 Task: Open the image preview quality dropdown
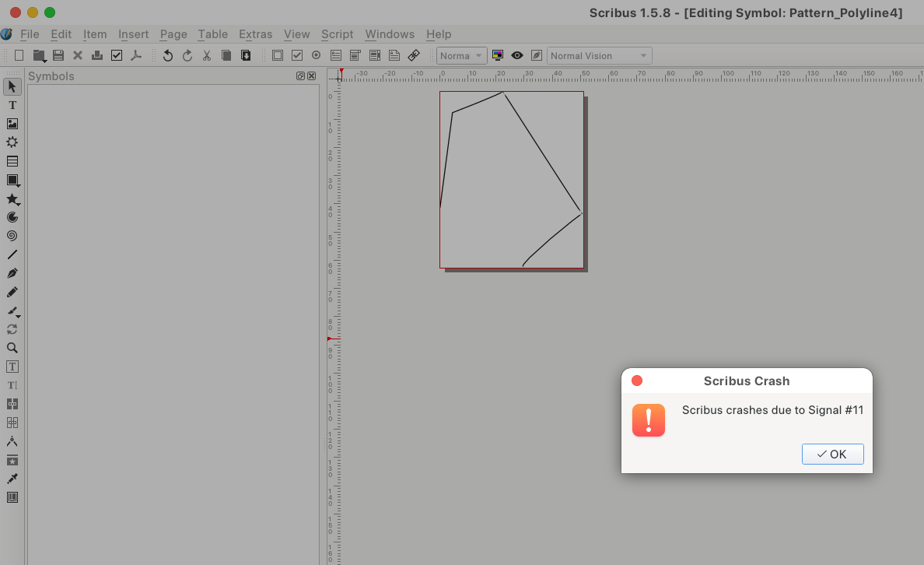461,55
